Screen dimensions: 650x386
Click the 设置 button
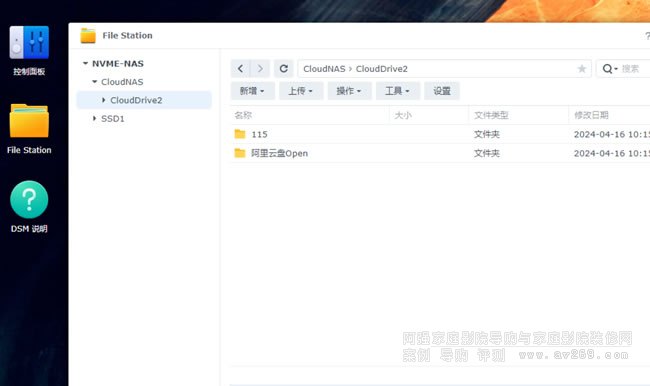[442, 91]
